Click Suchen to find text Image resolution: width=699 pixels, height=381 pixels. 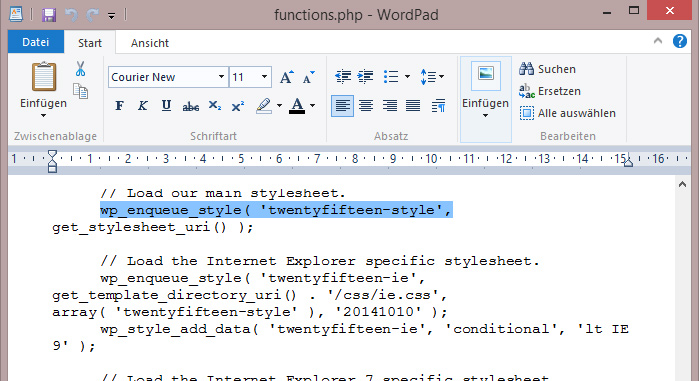(x=547, y=69)
